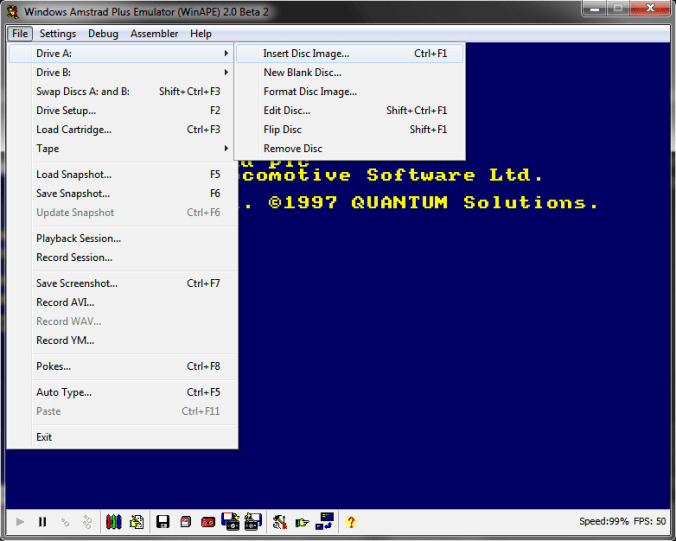This screenshot has height=541, width=676.
Task: Click the linked computers icon in toolbar
Action: (x=325, y=522)
